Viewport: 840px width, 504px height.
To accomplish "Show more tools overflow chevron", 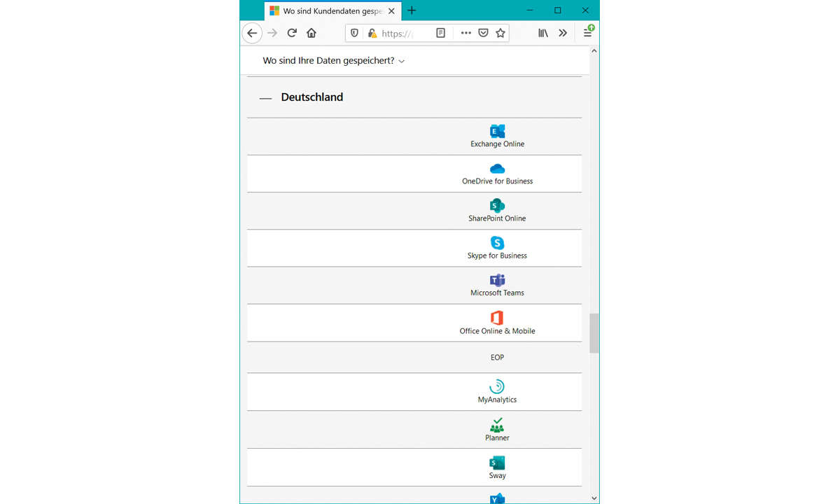I will coord(563,33).
